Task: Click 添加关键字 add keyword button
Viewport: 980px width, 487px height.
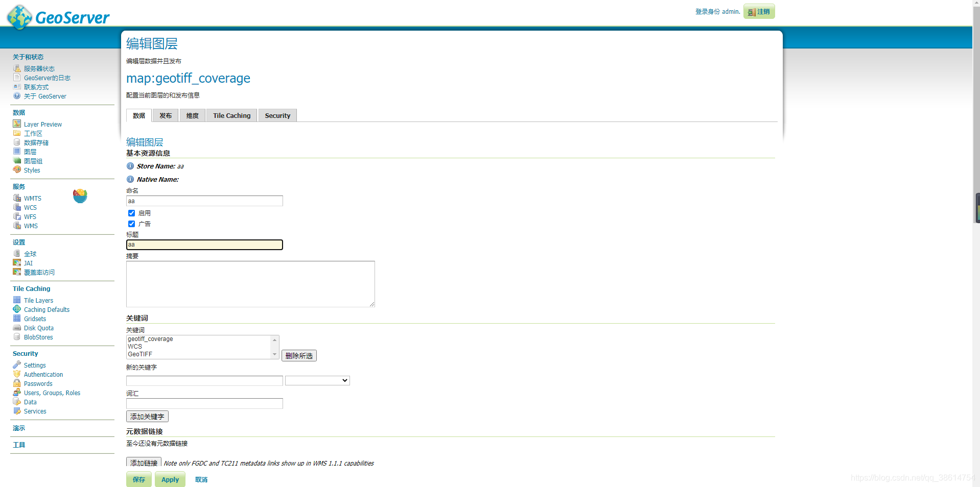Action: coord(147,417)
